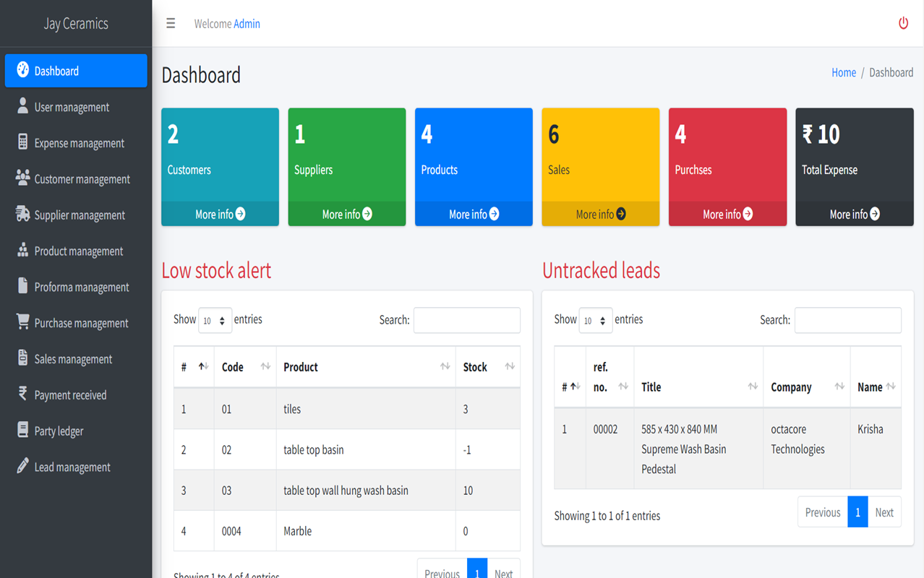Select Party ledger in sidebar
Viewport: 924px width, 578px height.
pyautogui.click(x=59, y=431)
